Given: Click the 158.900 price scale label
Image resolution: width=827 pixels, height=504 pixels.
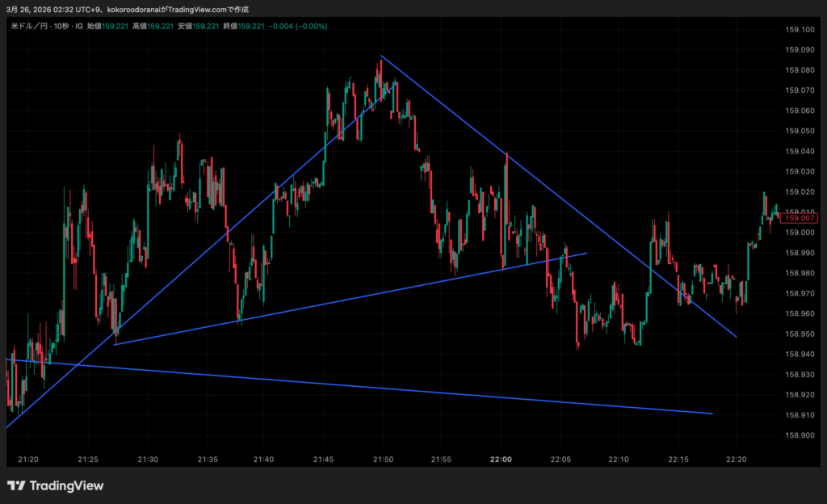Looking at the screenshot, I should pyautogui.click(x=799, y=435).
